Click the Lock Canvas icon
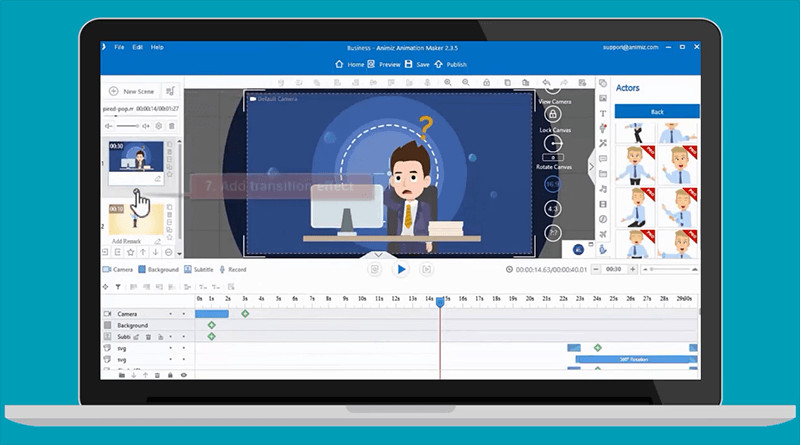The height and width of the screenshot is (445, 800). pos(551,115)
